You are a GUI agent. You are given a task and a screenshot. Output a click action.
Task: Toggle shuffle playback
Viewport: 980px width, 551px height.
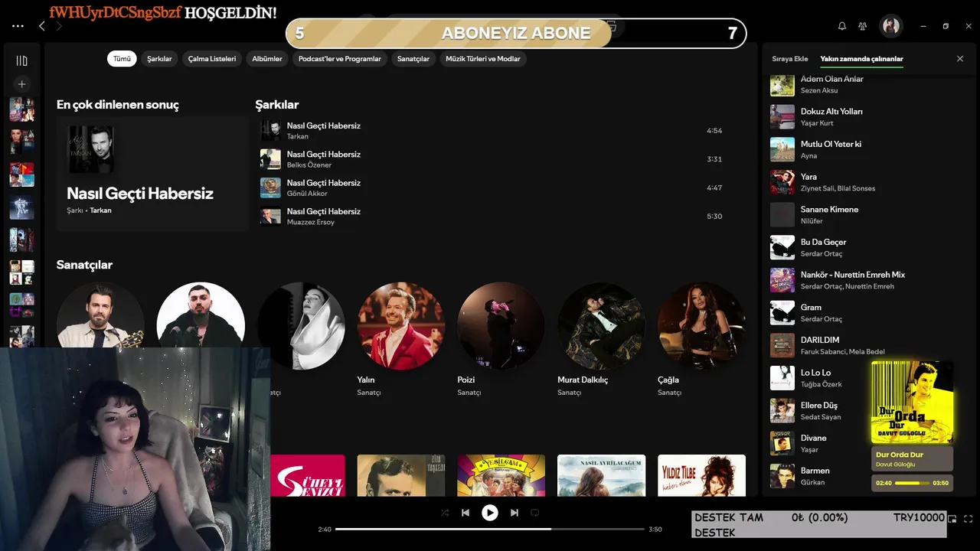(x=445, y=513)
